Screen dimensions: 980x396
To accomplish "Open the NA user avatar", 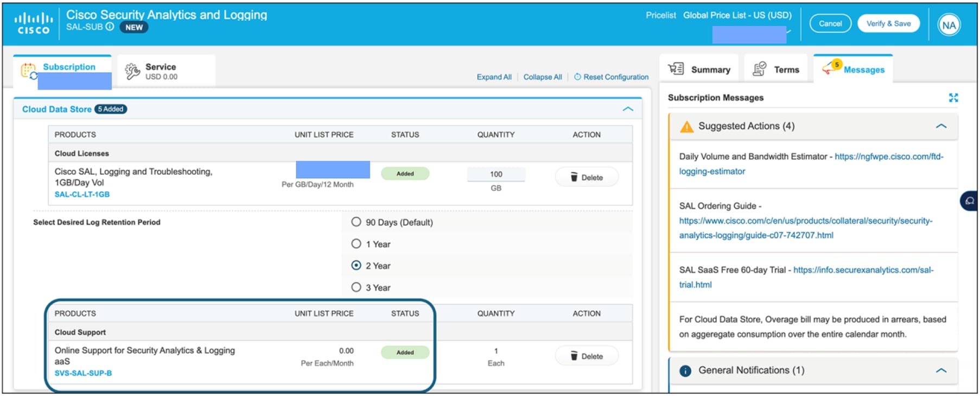I will pyautogui.click(x=949, y=25).
